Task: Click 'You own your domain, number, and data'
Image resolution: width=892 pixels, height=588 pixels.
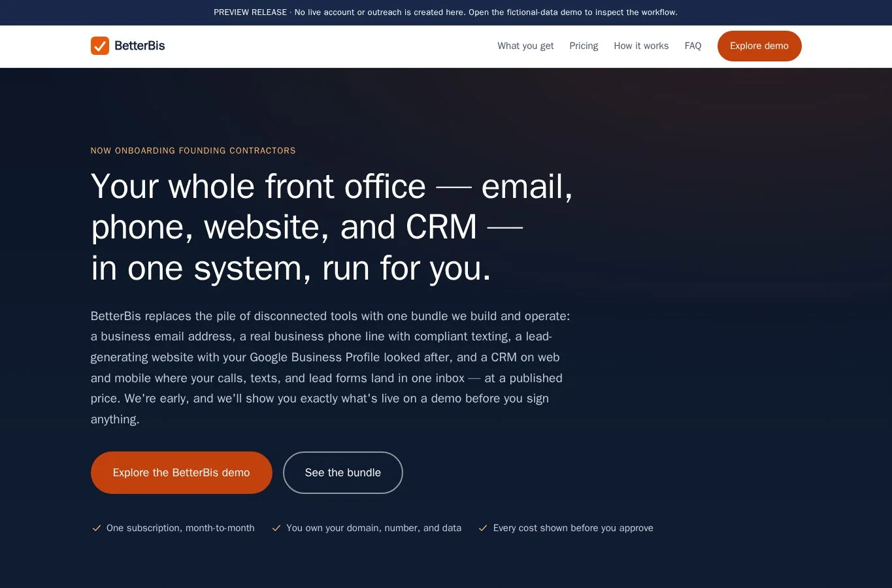Action: pos(374,528)
